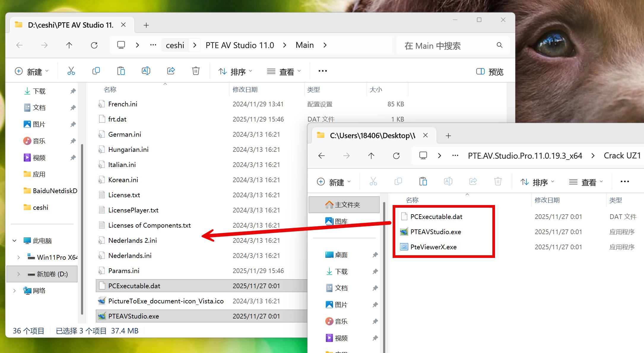Click the Delete trash icon in Main window

click(x=196, y=71)
